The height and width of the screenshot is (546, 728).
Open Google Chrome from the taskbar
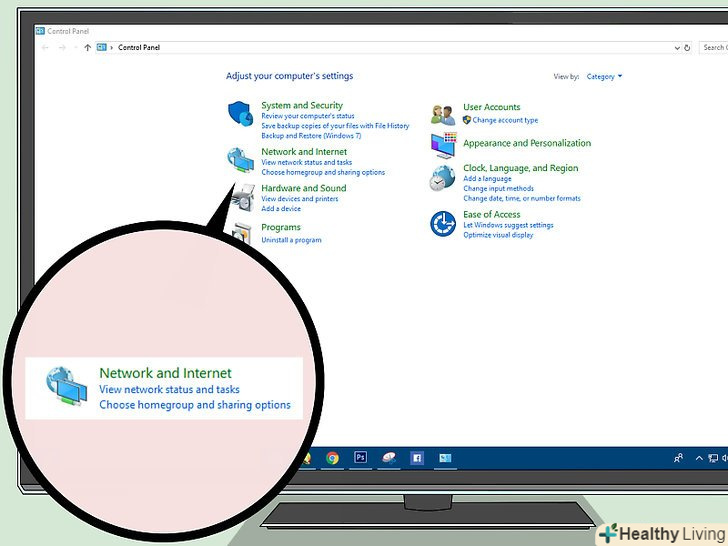tap(332, 458)
